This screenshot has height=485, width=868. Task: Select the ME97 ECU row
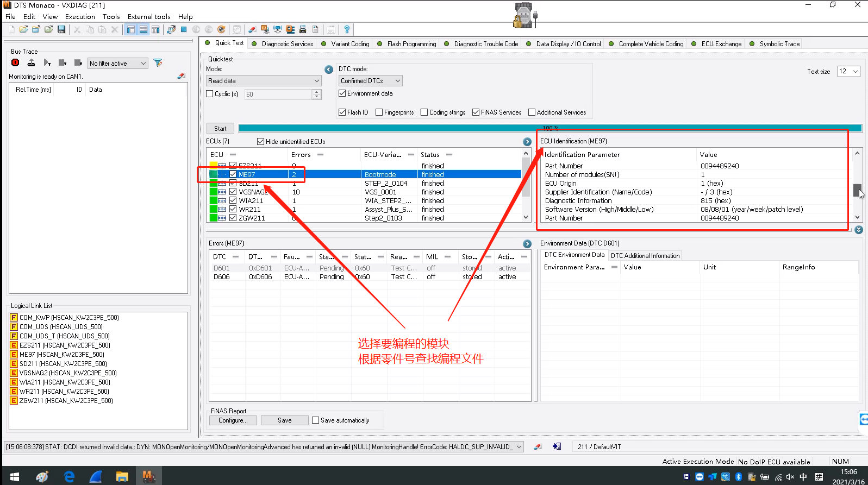click(x=365, y=174)
